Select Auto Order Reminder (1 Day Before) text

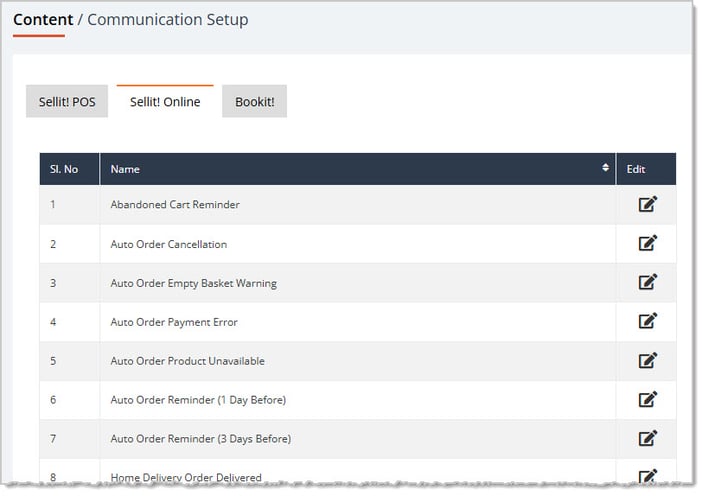(198, 400)
